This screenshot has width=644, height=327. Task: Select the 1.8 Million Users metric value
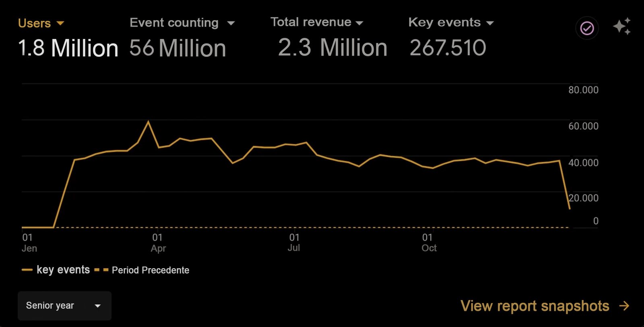tap(68, 48)
